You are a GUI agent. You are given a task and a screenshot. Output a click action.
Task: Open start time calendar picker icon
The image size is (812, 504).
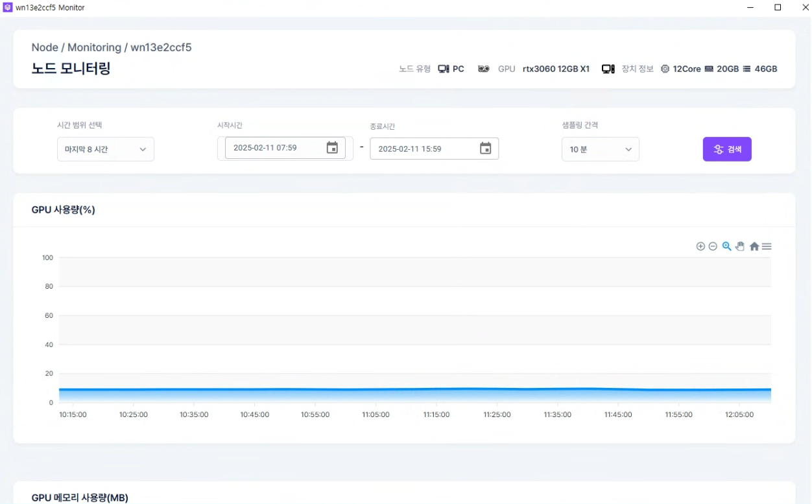pyautogui.click(x=332, y=148)
